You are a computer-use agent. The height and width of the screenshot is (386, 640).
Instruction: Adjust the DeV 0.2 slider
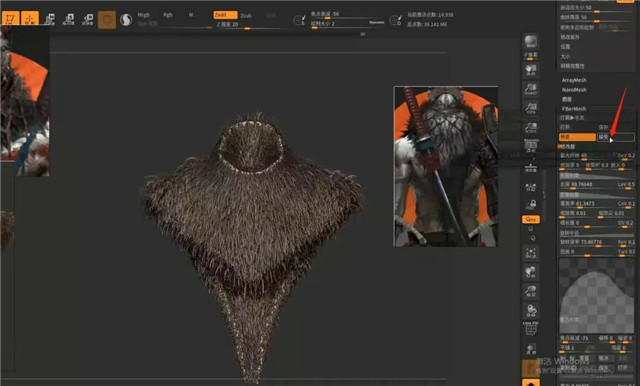pyautogui.click(x=626, y=156)
